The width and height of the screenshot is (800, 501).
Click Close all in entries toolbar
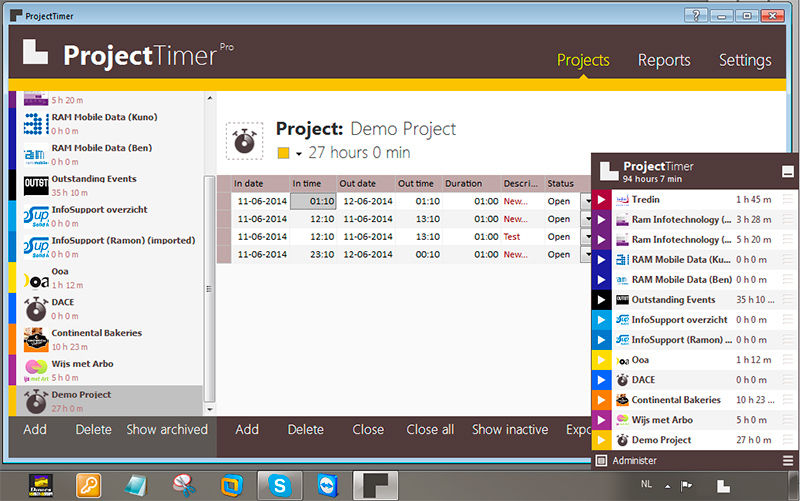tap(430, 429)
